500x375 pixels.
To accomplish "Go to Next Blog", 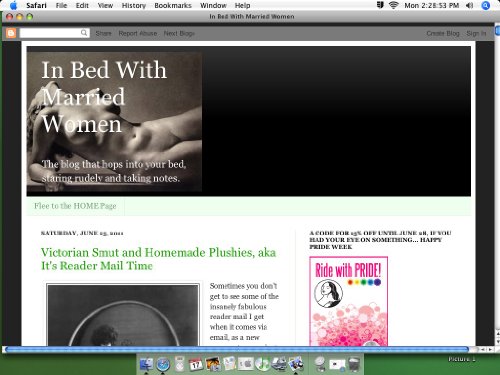I will (x=179, y=33).
